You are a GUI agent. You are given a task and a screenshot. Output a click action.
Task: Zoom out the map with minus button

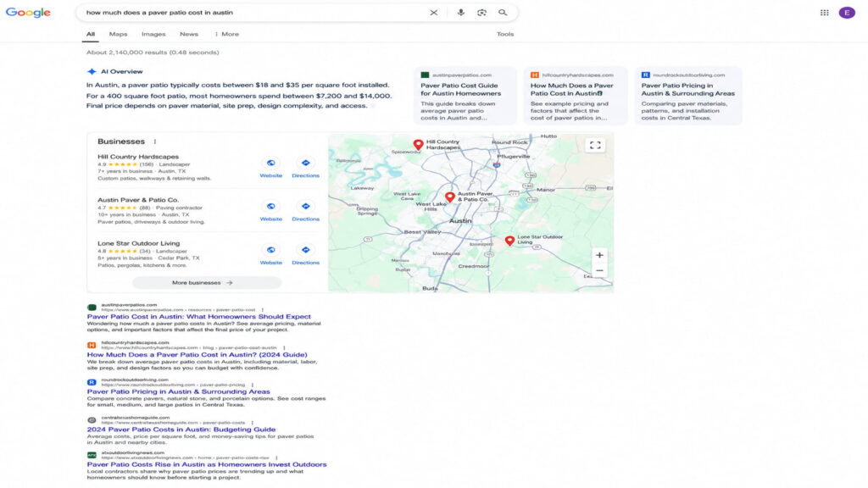[x=599, y=270]
